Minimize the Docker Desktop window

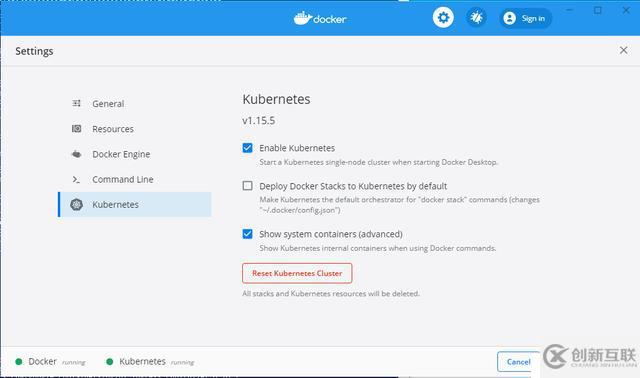[x=570, y=10]
